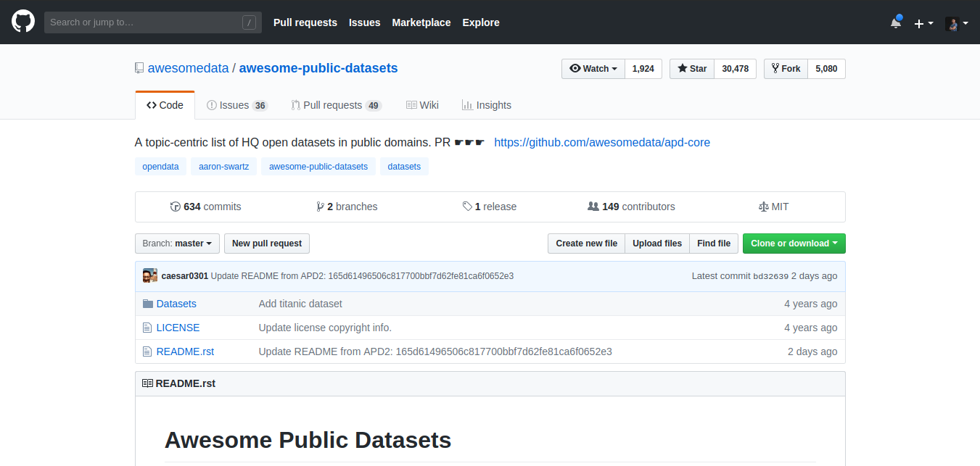
Task: Click the release tag icon
Action: (x=467, y=207)
